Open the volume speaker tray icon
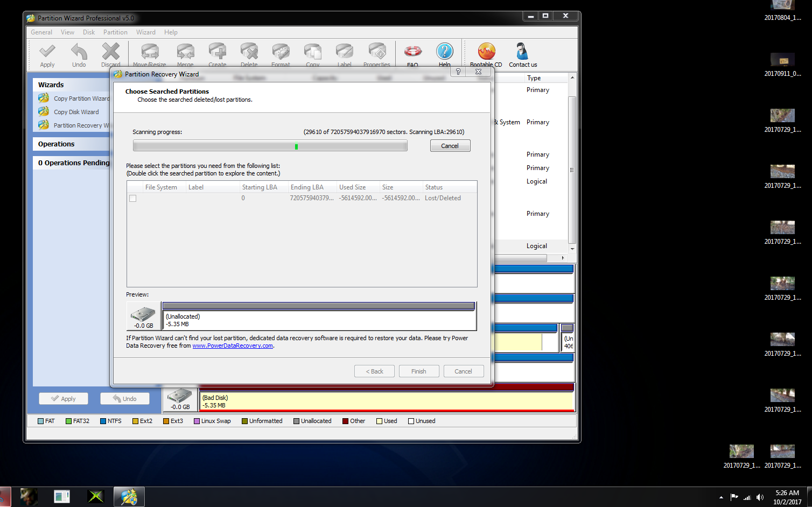Screen dimensions: 812x507 pos(760,497)
